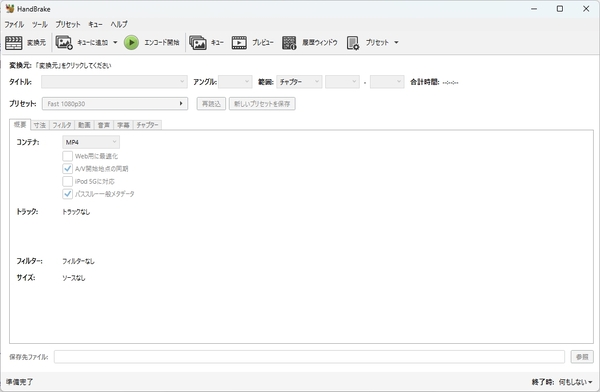Click the ソースなし text
The image size is (600, 392).
pyautogui.click(x=73, y=278)
